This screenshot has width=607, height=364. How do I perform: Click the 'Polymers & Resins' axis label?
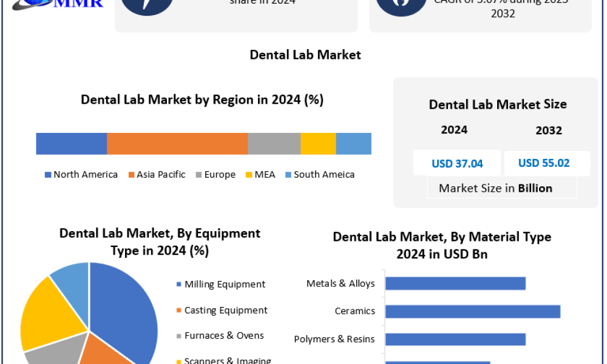click(334, 339)
